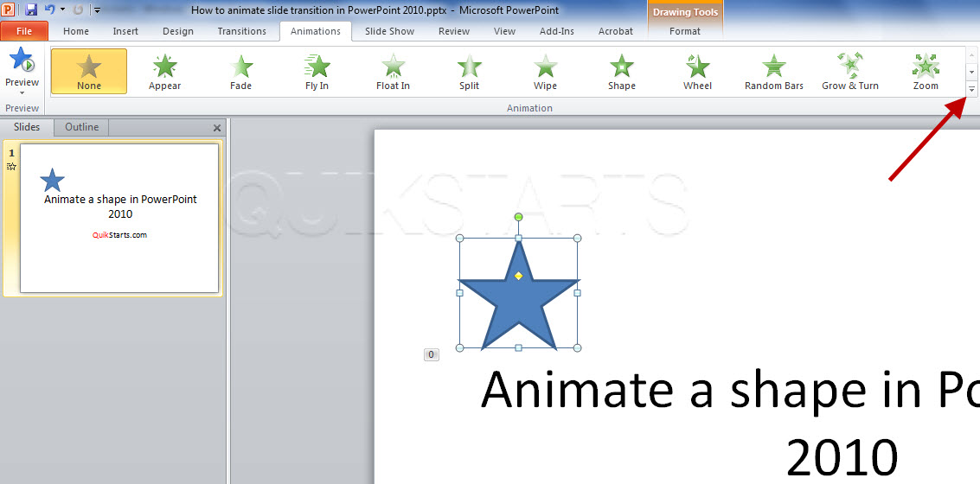This screenshot has height=484, width=980.
Task: Apply the Float In animation
Action: (394, 71)
